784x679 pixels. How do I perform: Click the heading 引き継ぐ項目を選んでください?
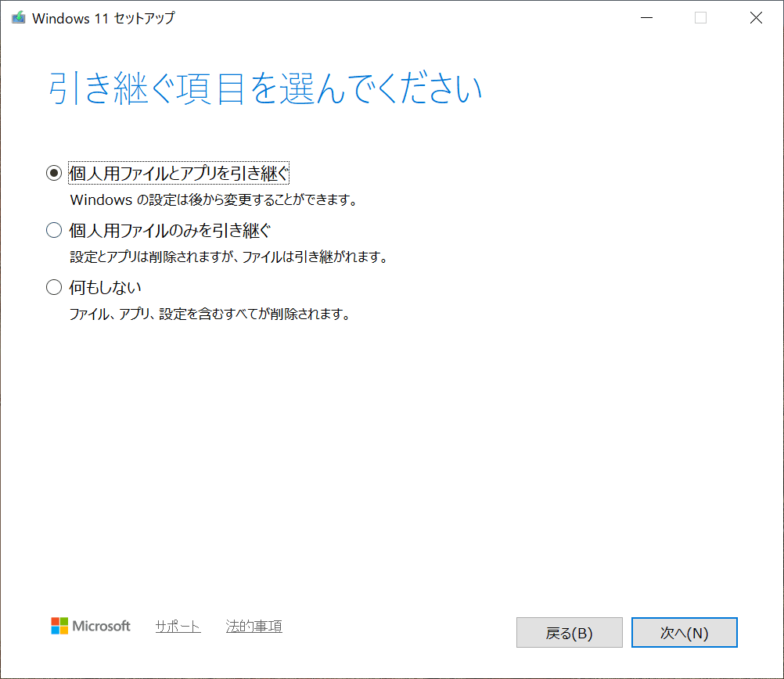coord(264,90)
